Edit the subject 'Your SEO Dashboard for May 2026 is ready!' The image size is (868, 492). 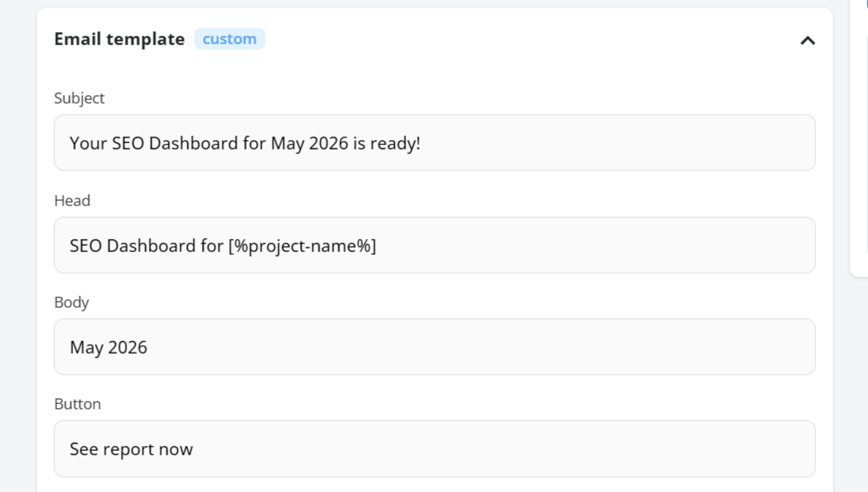[x=245, y=143]
